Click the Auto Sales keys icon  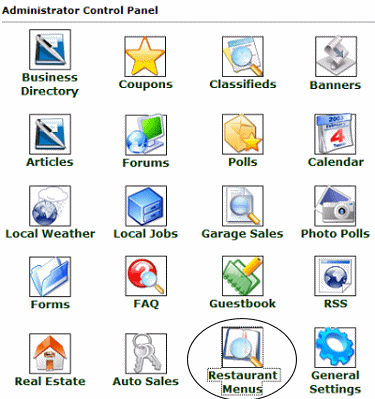click(x=146, y=353)
